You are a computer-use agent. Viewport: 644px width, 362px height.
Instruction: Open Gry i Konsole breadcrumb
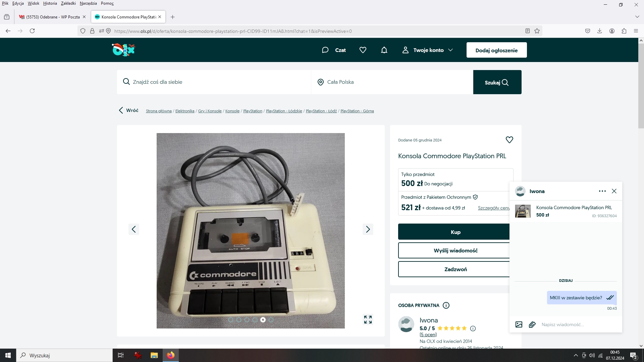(210, 111)
